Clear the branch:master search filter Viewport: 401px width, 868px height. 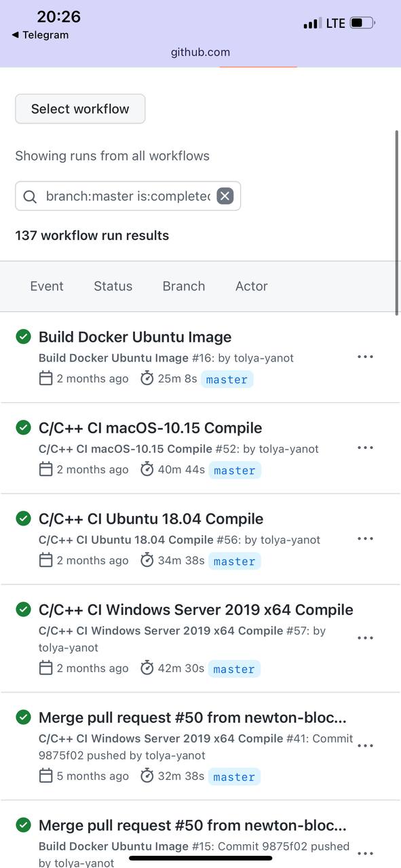point(225,196)
